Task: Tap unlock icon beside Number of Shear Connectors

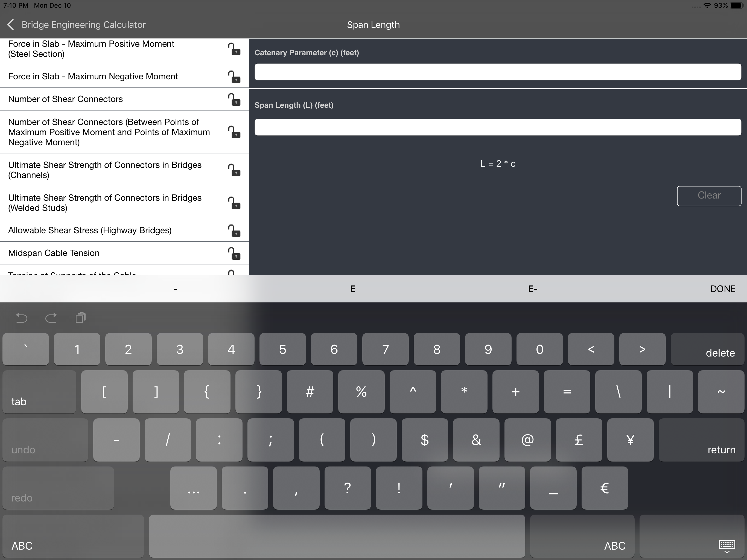Action: 234,99
